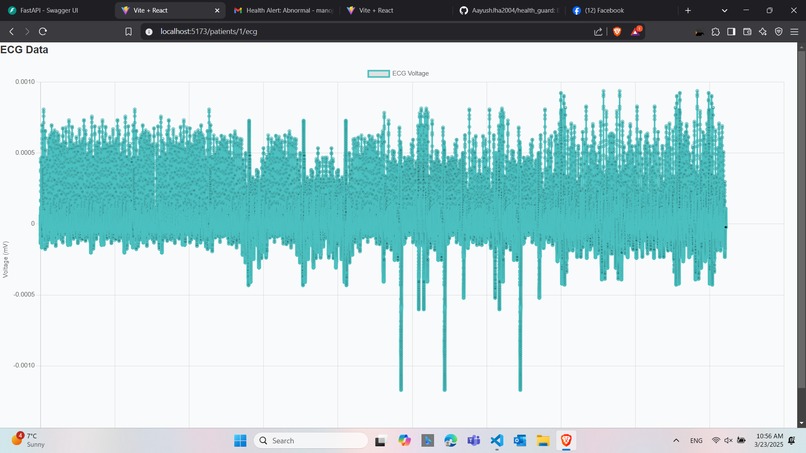The width and height of the screenshot is (806, 453).
Task: Open a new browser tab
Action: 688,10
